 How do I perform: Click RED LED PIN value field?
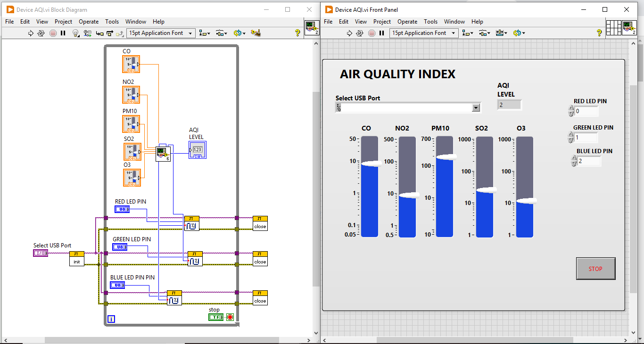tap(586, 111)
